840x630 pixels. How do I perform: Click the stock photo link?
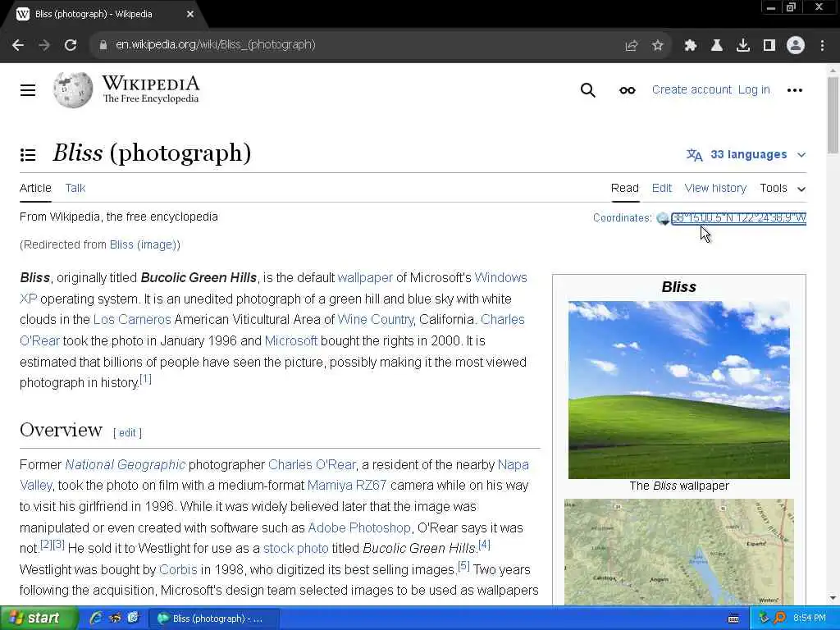click(x=295, y=549)
